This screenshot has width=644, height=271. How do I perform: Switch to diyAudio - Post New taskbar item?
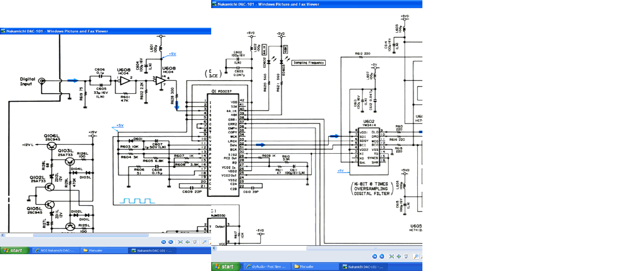click(266, 267)
